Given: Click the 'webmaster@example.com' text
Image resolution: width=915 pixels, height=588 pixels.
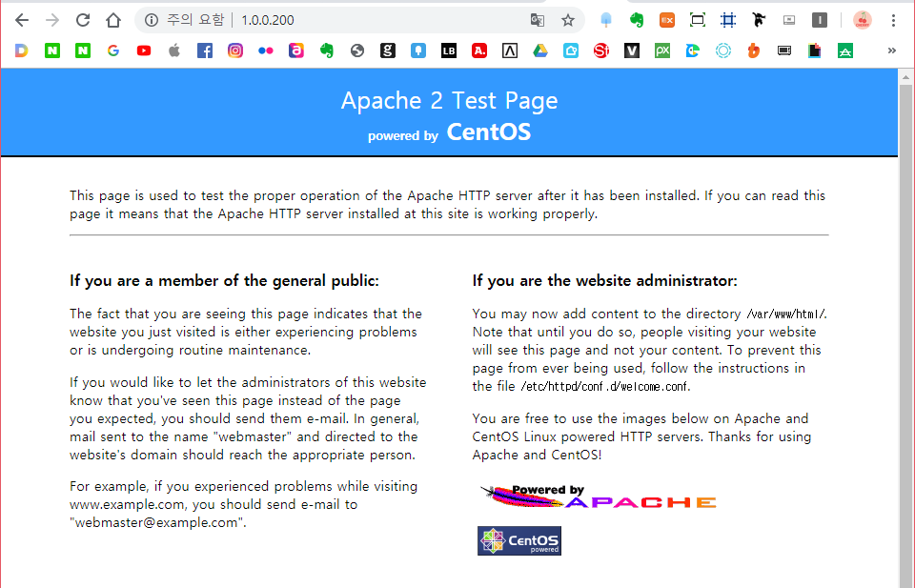Looking at the screenshot, I should 155,522.
